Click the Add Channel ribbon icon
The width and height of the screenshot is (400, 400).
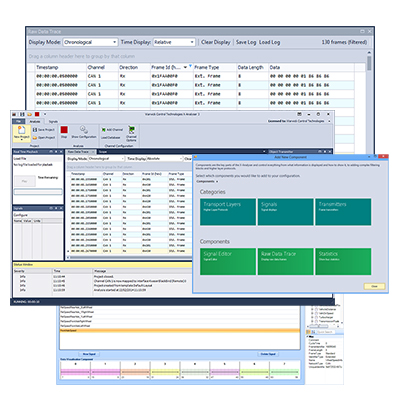pyautogui.click(x=104, y=130)
